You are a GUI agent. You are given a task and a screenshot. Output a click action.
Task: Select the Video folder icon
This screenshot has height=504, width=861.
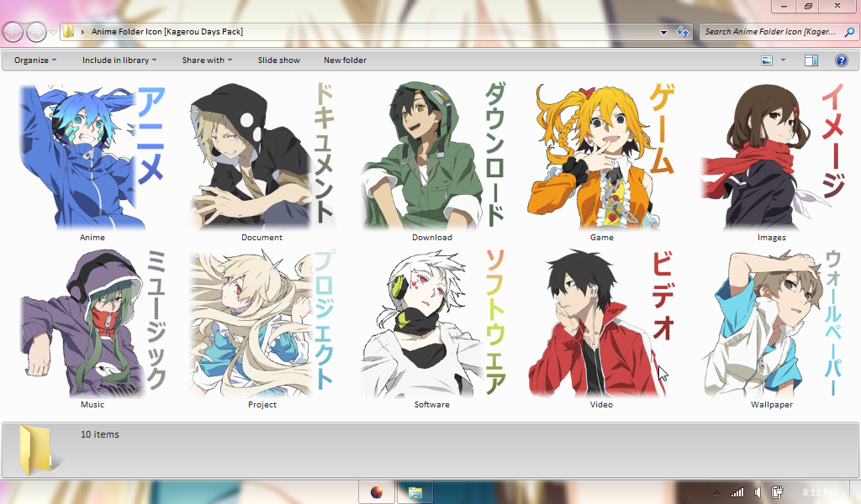(602, 323)
